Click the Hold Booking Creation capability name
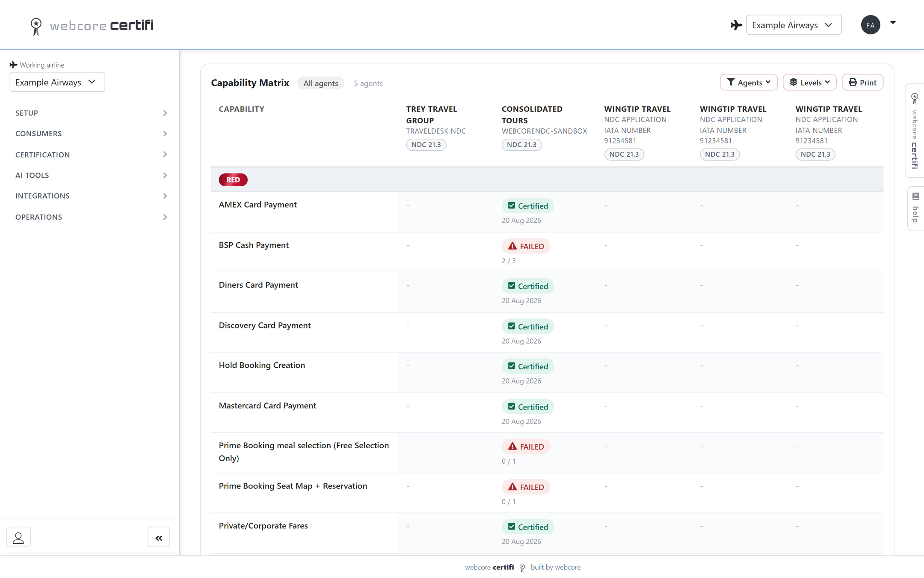 262,365
